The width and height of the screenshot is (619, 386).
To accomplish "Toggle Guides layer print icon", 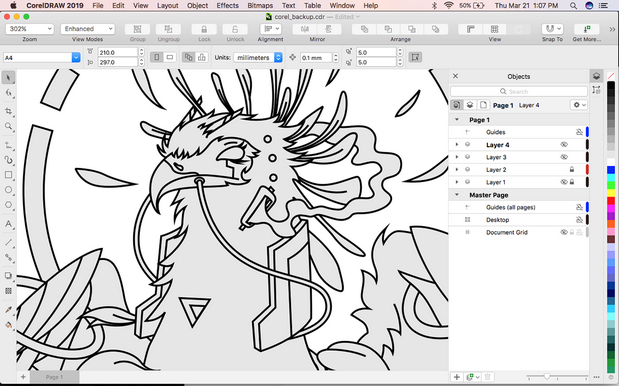I will [579, 132].
